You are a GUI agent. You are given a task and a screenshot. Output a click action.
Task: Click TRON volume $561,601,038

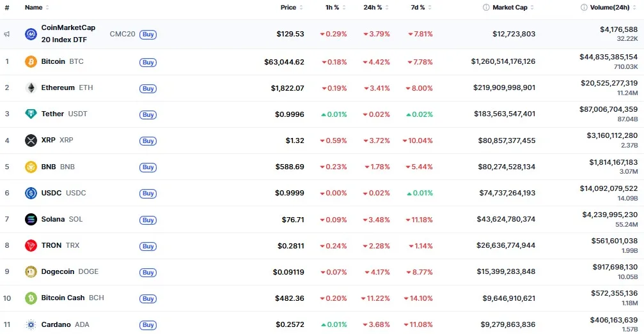tap(615, 241)
